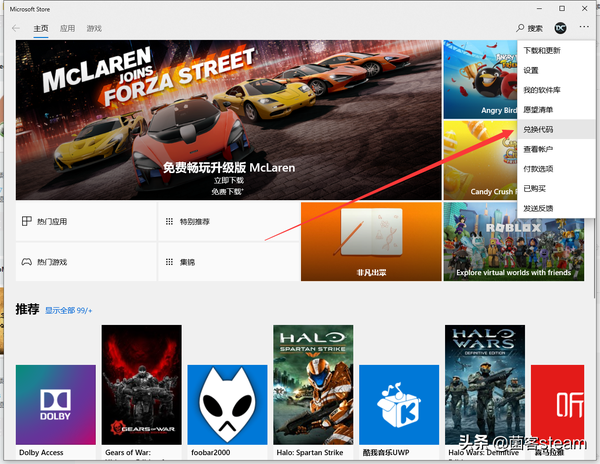Click the 热门应用 grid icon
The image size is (600, 464).
[x=26, y=221]
